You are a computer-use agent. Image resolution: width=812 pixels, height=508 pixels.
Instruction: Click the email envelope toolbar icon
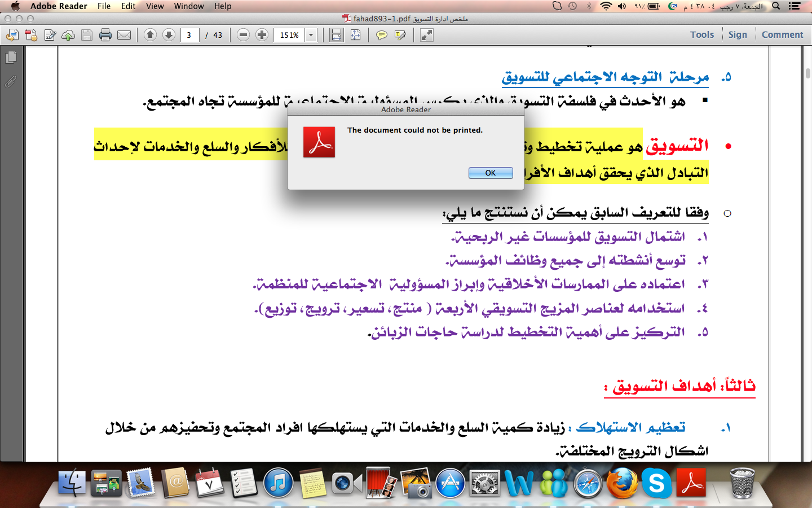pos(124,35)
